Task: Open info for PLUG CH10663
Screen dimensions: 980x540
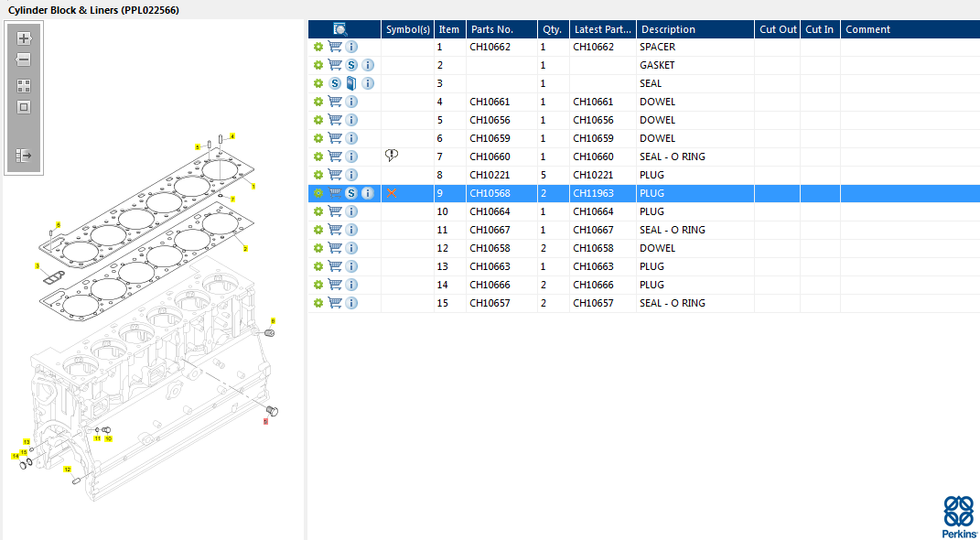Action: tap(352, 266)
